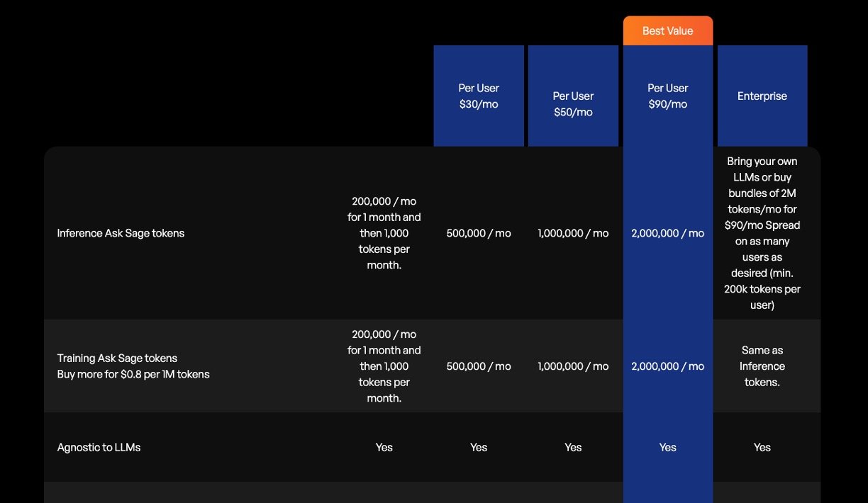The width and height of the screenshot is (868, 503).
Task: Click the orange Best Value badge
Action: coord(667,31)
